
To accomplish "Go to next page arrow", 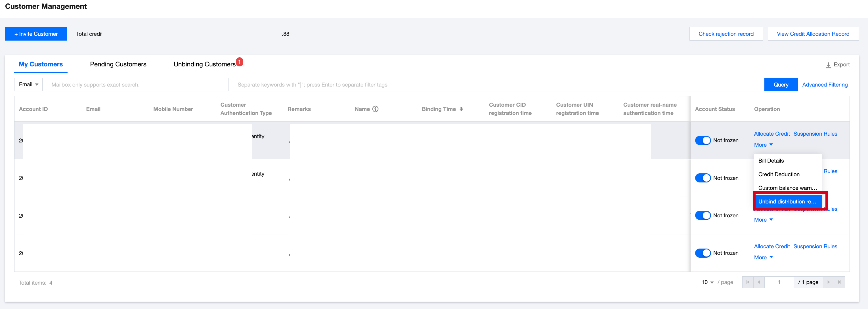I will (x=828, y=282).
